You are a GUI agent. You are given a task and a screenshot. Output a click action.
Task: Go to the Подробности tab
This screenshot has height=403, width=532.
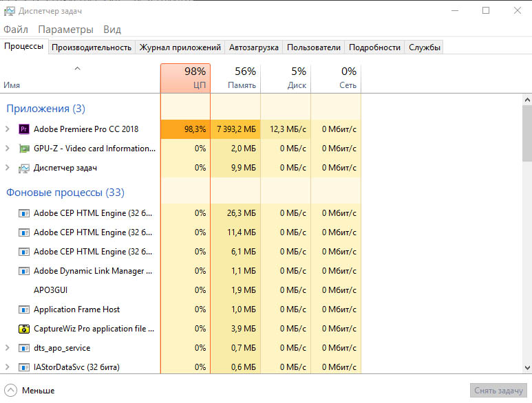374,47
